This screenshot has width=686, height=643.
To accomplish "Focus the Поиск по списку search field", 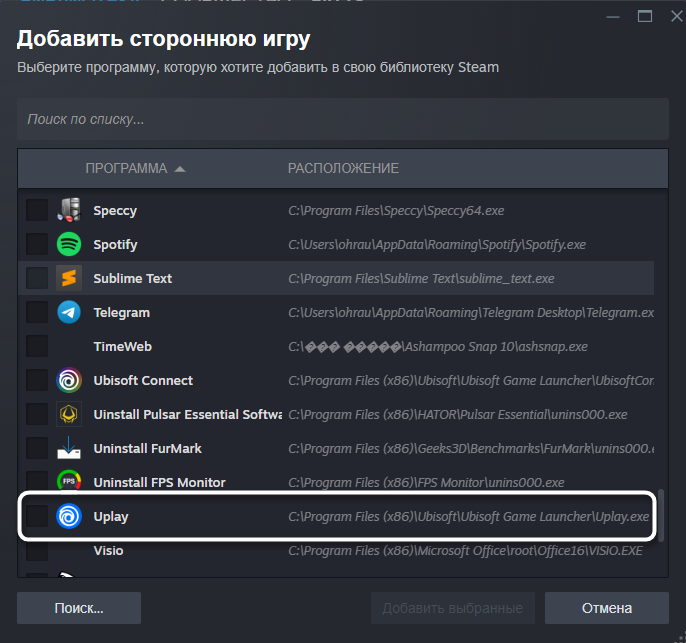I will (342, 119).
